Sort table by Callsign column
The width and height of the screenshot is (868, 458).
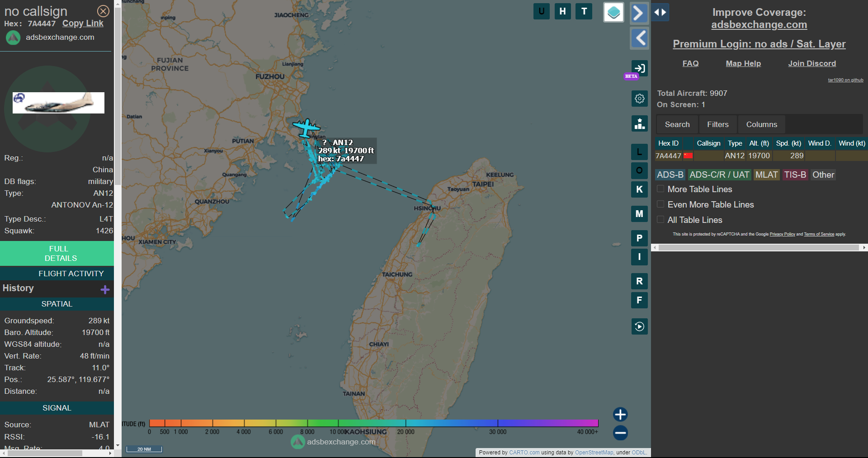tap(708, 143)
